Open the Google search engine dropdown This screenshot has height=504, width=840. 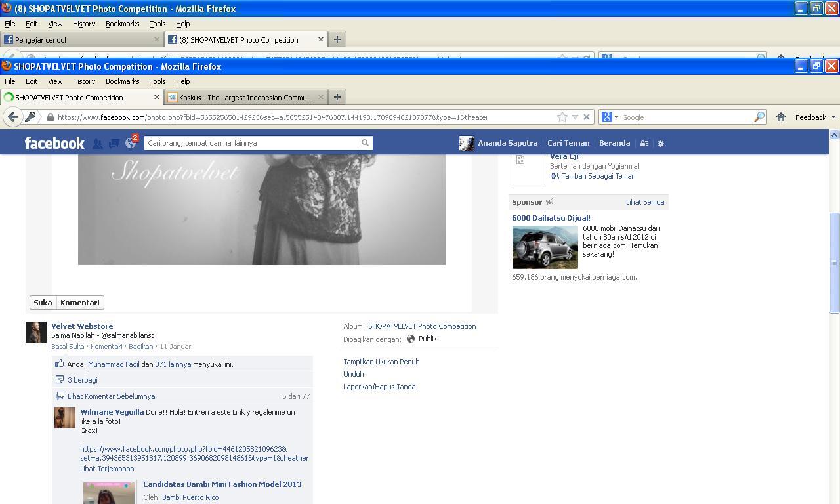610,117
